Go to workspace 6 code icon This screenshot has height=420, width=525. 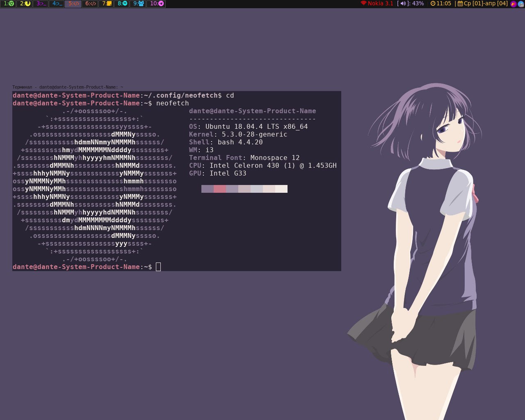pyautogui.click(x=90, y=4)
